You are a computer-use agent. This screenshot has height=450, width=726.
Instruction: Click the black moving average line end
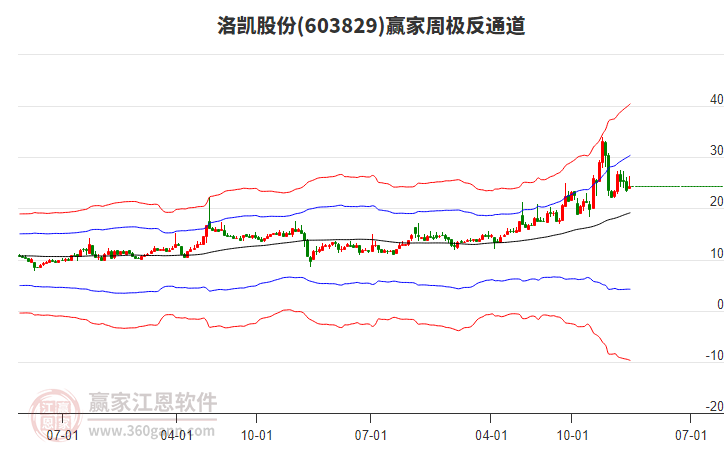coord(629,213)
